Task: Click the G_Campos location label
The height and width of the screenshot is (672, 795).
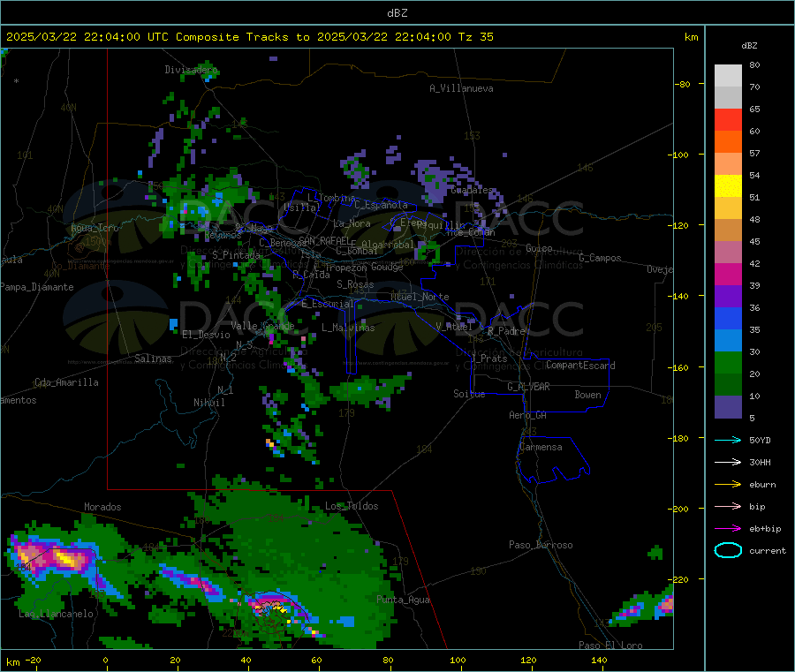Action: 600,258
